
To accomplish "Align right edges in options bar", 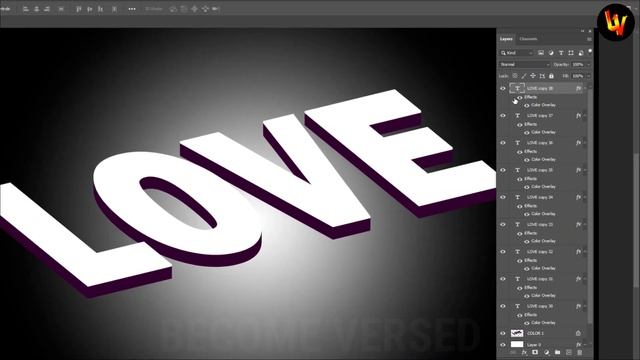I will (x=47, y=9).
